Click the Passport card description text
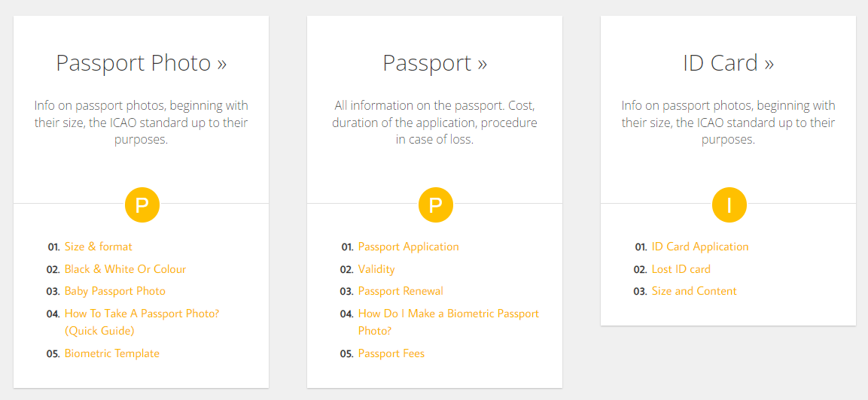 435,123
